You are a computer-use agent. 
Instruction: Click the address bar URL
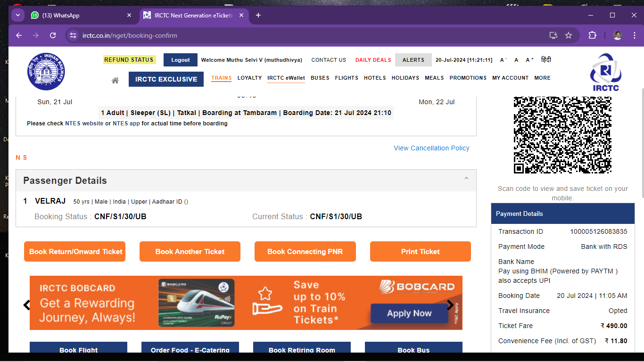click(130, 35)
